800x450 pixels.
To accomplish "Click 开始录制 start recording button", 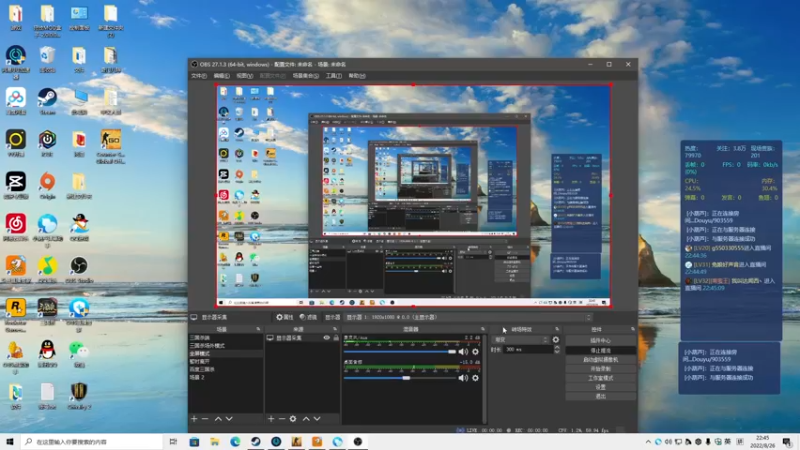I will point(601,369).
